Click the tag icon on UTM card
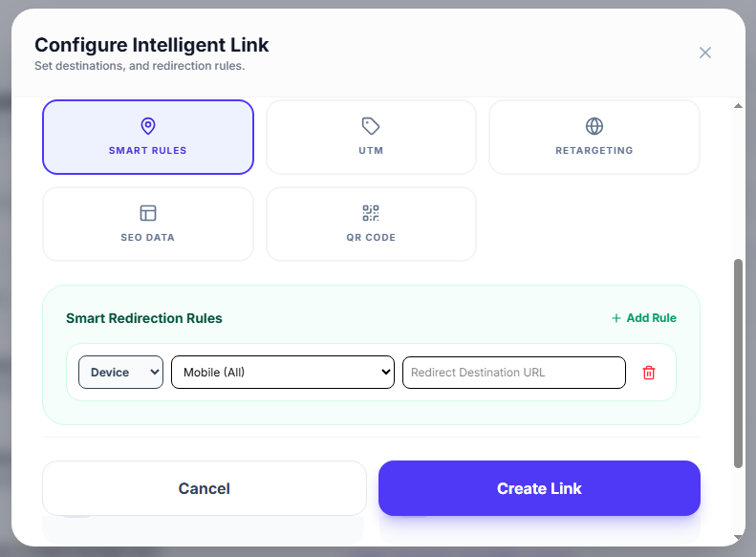The width and height of the screenshot is (756, 557). pos(371,126)
